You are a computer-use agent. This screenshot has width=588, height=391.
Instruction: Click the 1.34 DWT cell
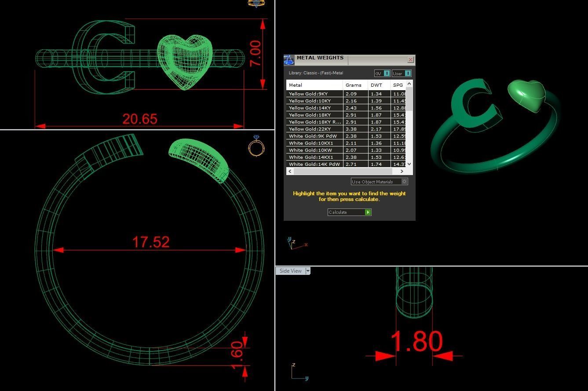[379, 94]
